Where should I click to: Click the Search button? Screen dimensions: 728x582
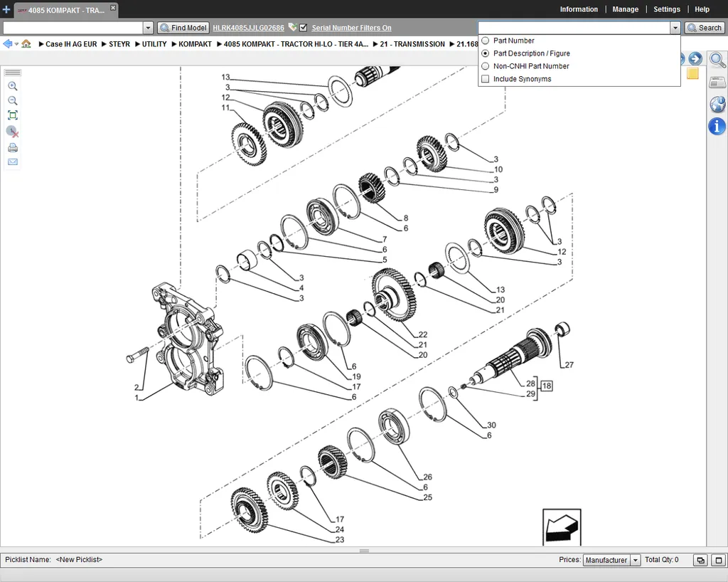click(705, 28)
